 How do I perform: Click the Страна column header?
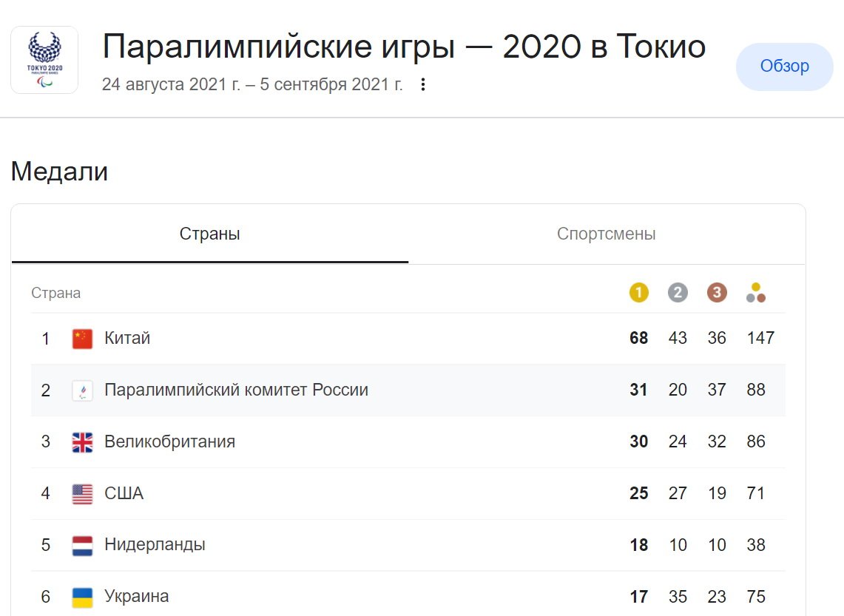[x=56, y=293]
